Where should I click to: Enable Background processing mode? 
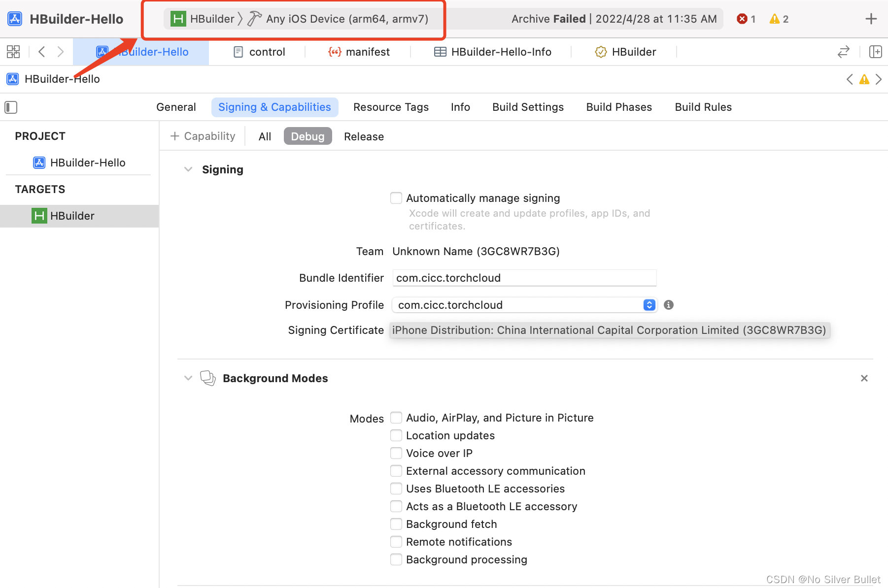pyautogui.click(x=396, y=559)
